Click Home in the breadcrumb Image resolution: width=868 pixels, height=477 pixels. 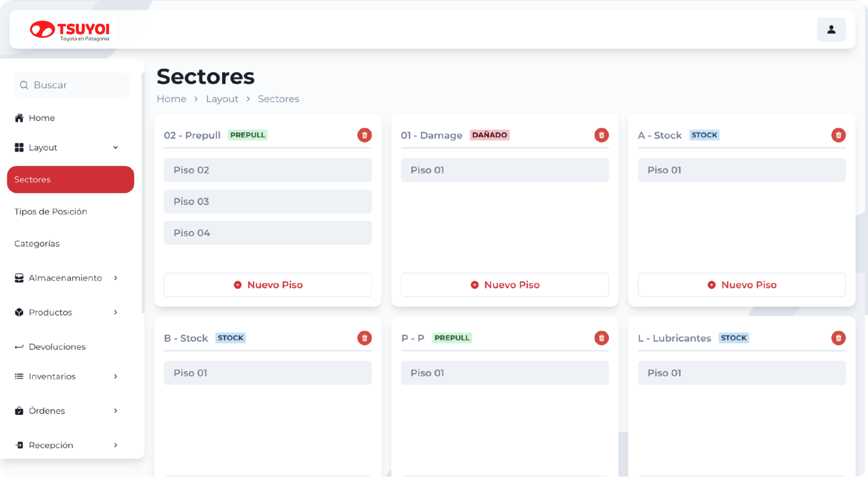click(x=171, y=99)
